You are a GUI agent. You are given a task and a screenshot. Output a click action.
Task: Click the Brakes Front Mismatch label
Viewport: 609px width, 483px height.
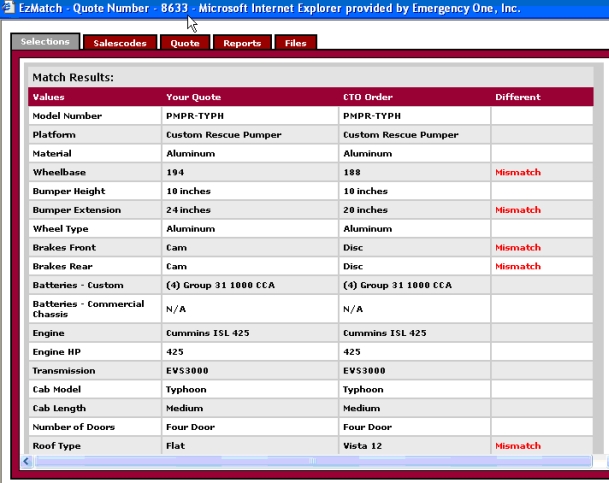tap(518, 248)
